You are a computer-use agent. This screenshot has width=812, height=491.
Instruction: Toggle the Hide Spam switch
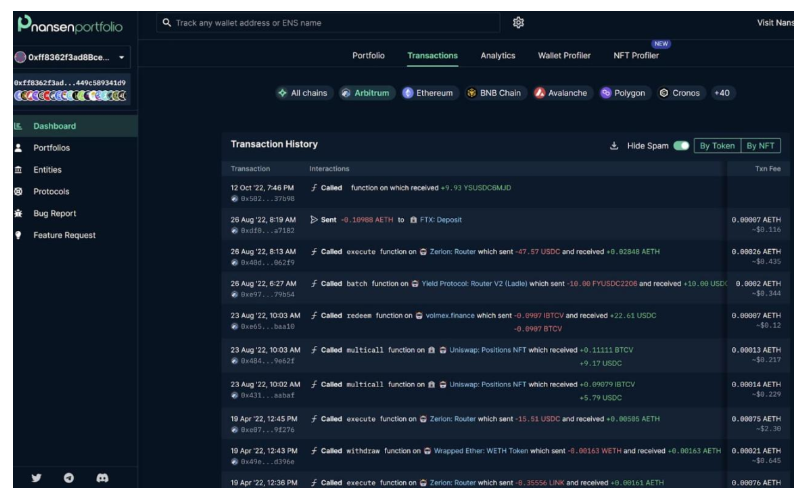pyautogui.click(x=681, y=146)
